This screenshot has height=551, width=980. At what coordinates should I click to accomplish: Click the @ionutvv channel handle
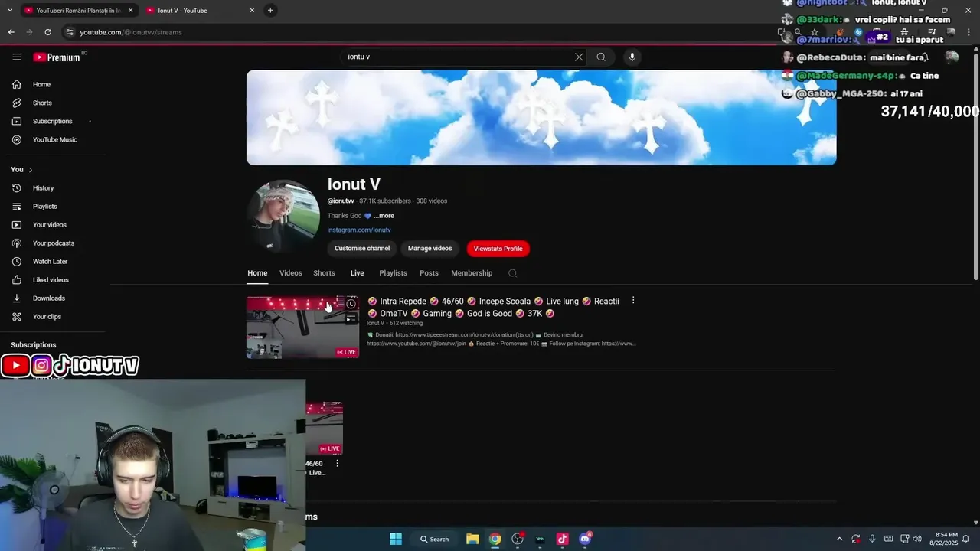341,201
